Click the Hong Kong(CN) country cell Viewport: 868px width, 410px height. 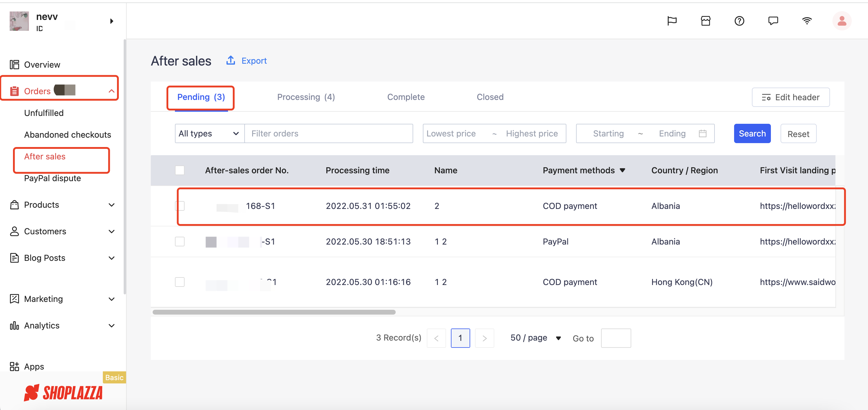click(x=682, y=282)
